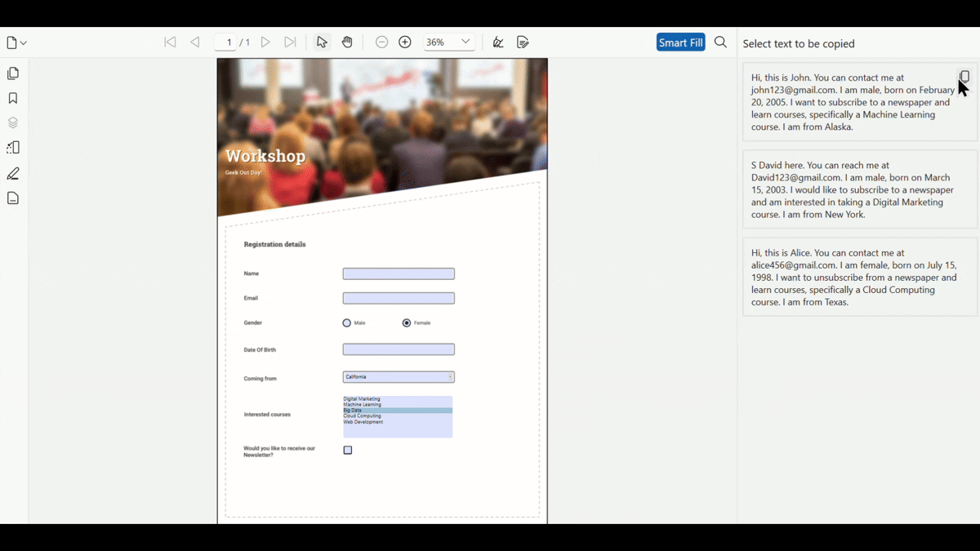
Task: Open the zoom percentage dropdown
Action: point(465,42)
